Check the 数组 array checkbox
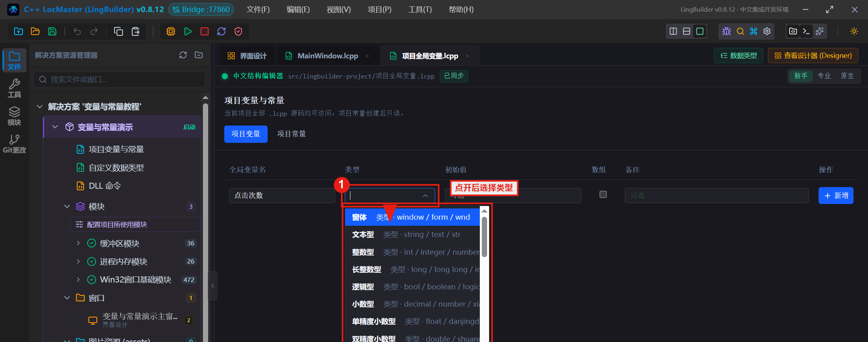Image resolution: width=868 pixels, height=342 pixels. tap(603, 194)
